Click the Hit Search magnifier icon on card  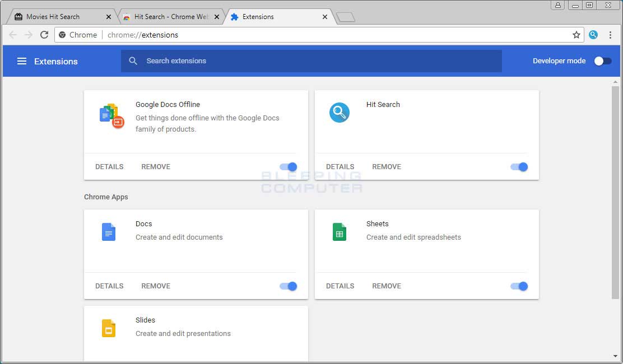pyautogui.click(x=340, y=113)
